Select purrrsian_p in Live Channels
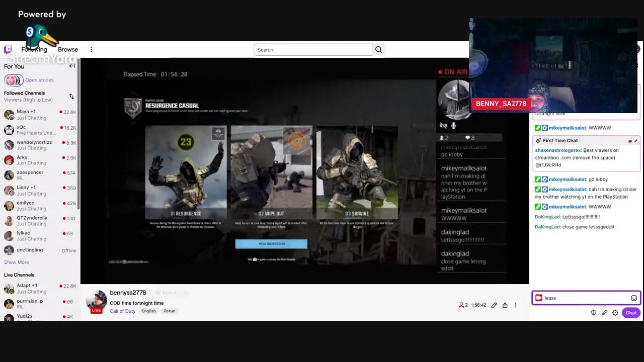Screen dimensions: 644x362 40,304
